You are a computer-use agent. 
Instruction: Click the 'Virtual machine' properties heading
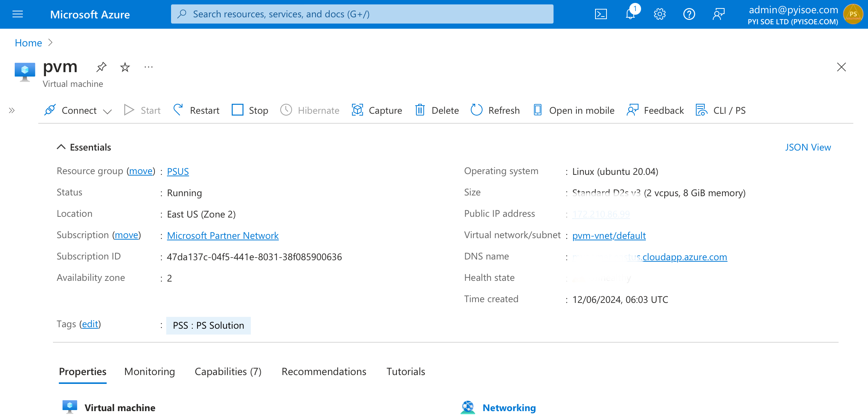tap(120, 408)
